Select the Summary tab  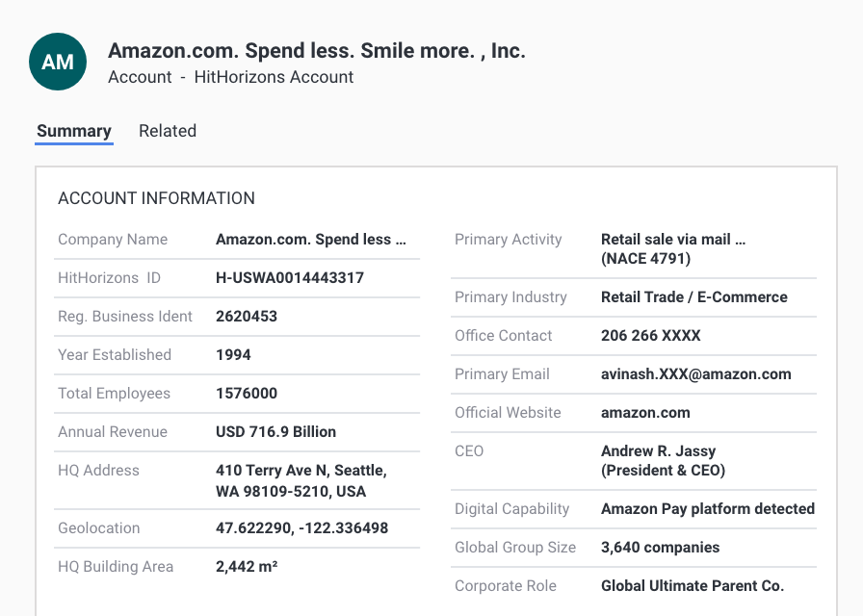tap(74, 131)
